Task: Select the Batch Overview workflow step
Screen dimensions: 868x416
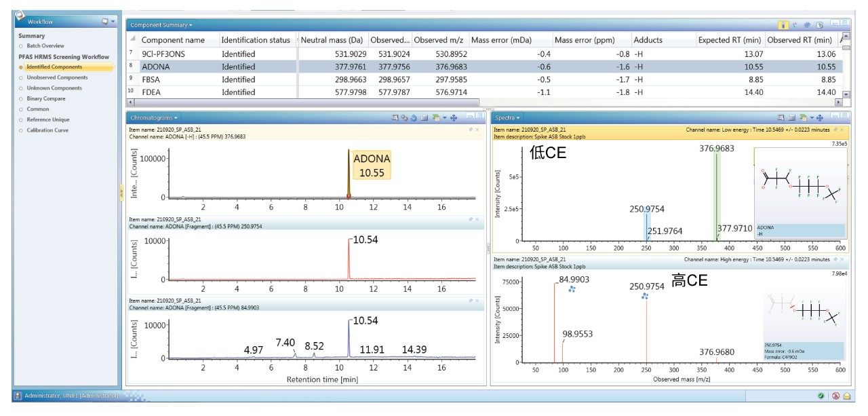Action: pyautogui.click(x=45, y=45)
